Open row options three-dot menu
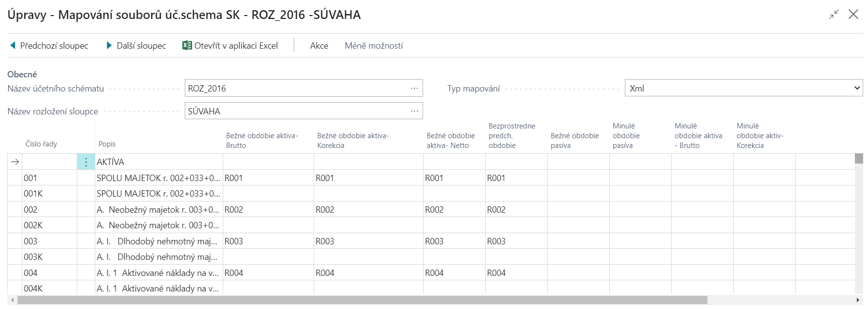Viewport: 868px width, 310px height. tap(86, 162)
